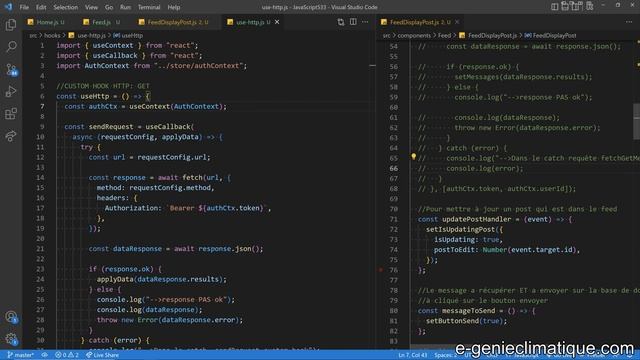
Task: Click the 'Feed' breadcrumb in right editor
Action: tap(444, 36)
